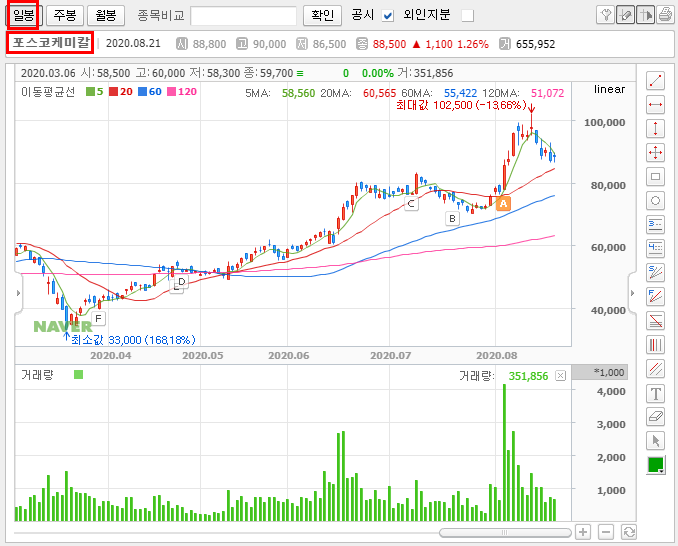The image size is (678, 546).
Task: Toggle the 5-day moving average legend
Action: (x=94, y=92)
